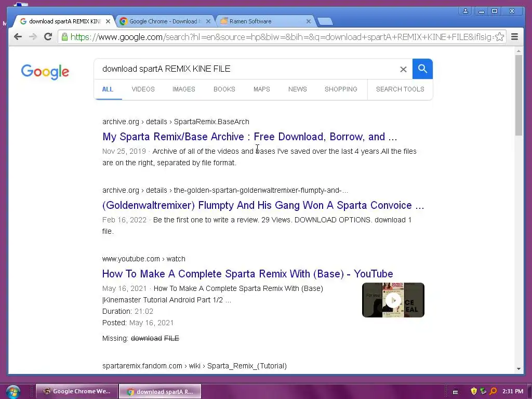Click the yellow shield tray icon
The width and height of the screenshot is (532, 399).
pos(474,391)
